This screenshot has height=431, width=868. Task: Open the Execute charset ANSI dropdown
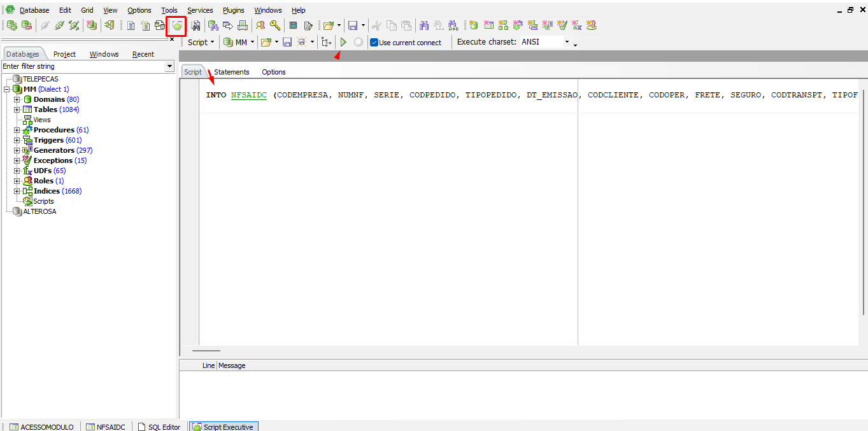567,42
